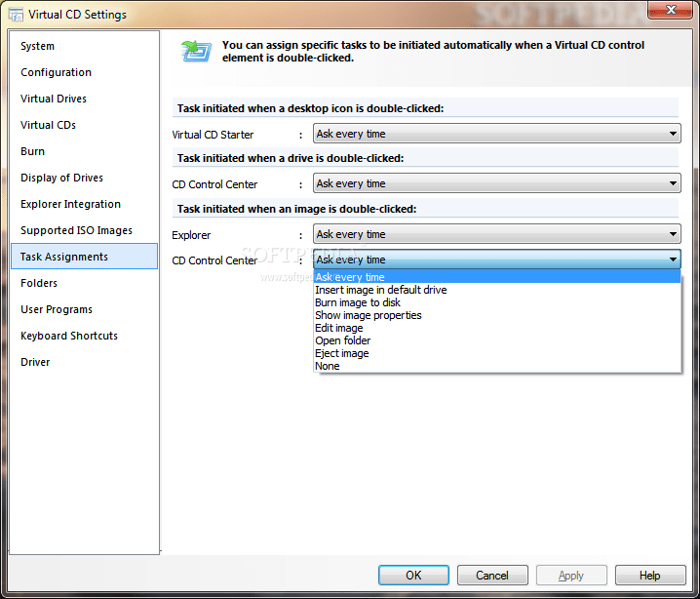Click the Apply button
Viewport: 700px width, 599px height.
click(571, 576)
